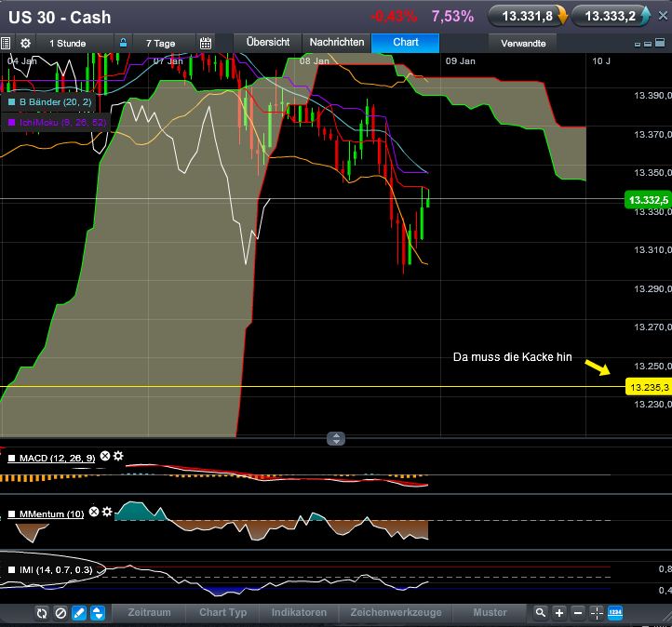Toggle the MACD panel square marker

pyautogui.click(x=12, y=458)
